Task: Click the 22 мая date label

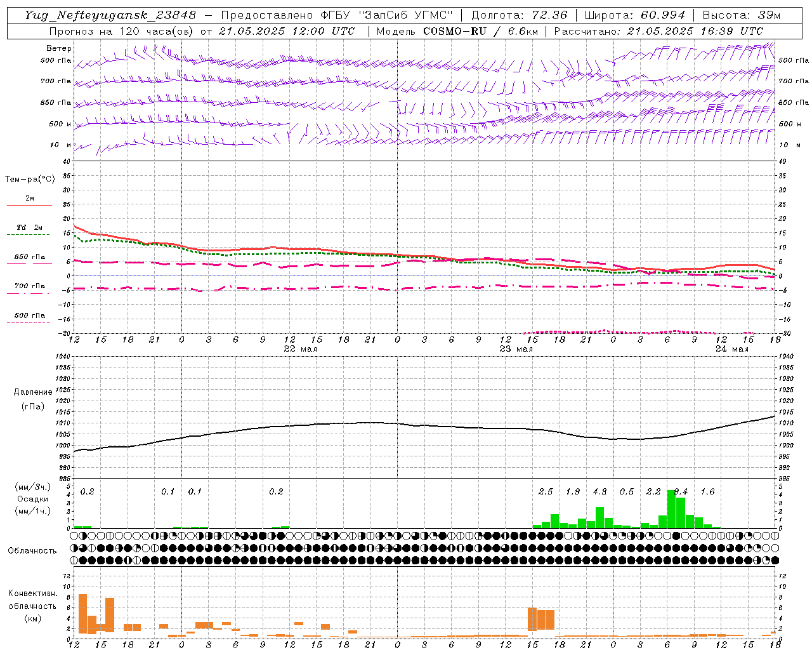Action: coord(301,349)
